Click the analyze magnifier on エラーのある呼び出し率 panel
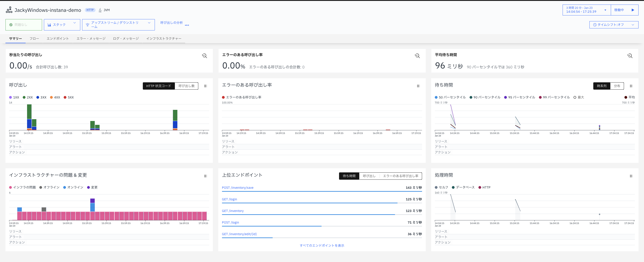Viewport: 644px width, 262px height. (417, 56)
